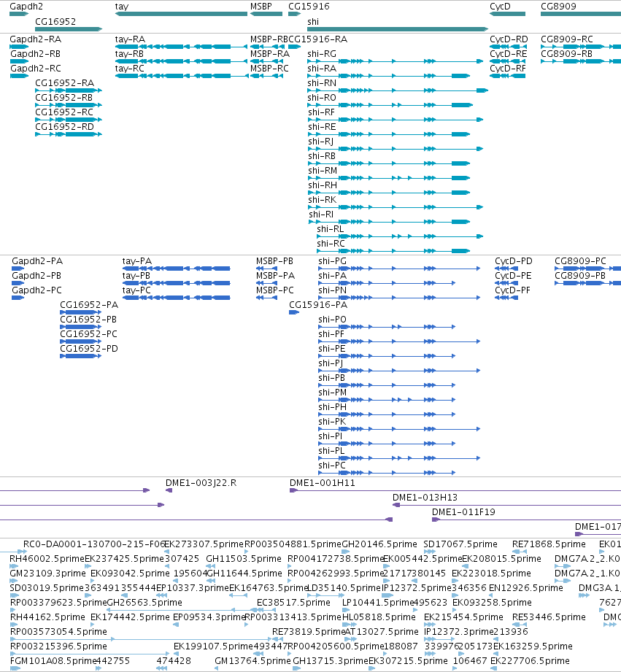Select BAC end DME1-003J22.R
Image resolution: width=621 pixels, height=672 pixels.
coord(201,482)
